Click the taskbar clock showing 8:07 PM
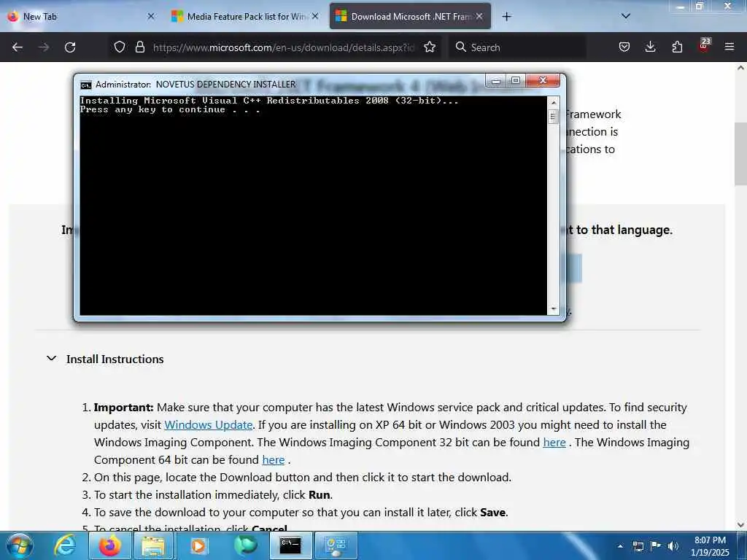The width and height of the screenshot is (747, 560). 710,546
